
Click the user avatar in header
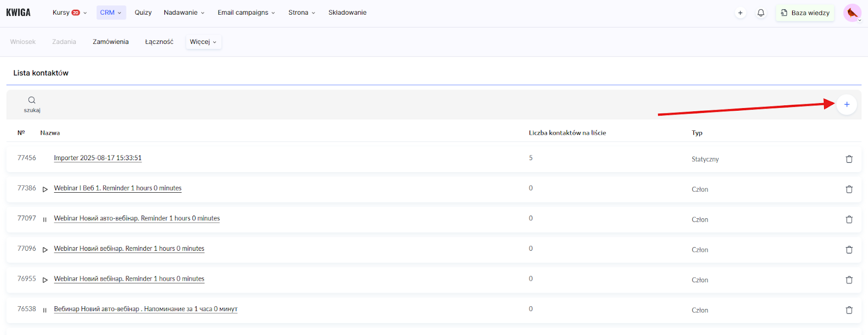point(852,13)
